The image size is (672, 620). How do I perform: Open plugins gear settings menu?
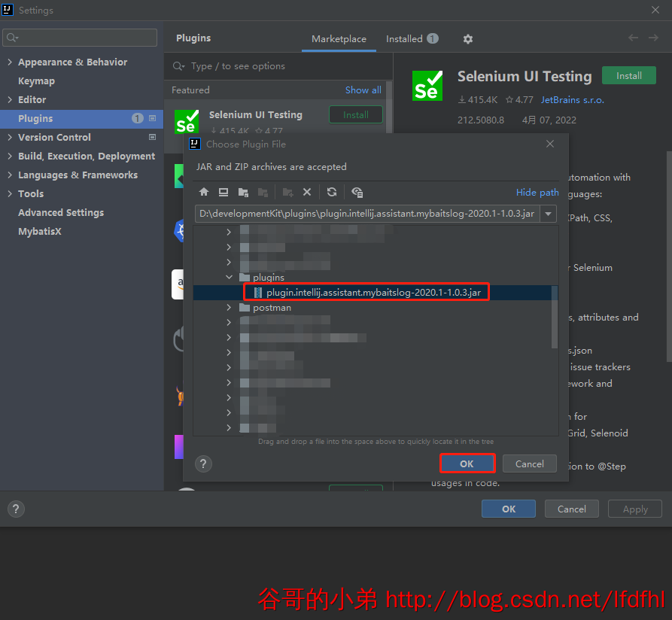(468, 39)
